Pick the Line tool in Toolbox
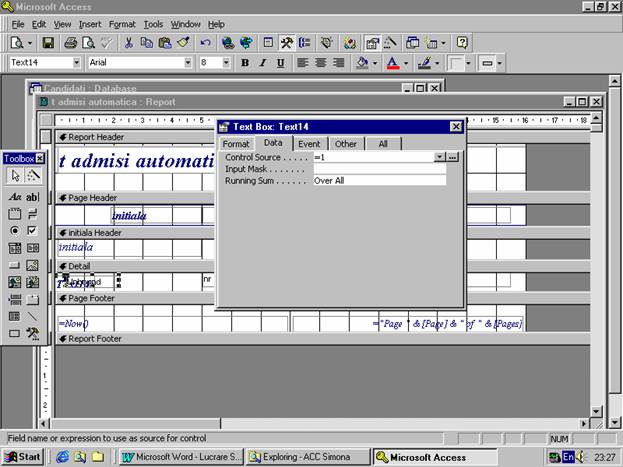The image size is (623, 467). click(x=33, y=316)
